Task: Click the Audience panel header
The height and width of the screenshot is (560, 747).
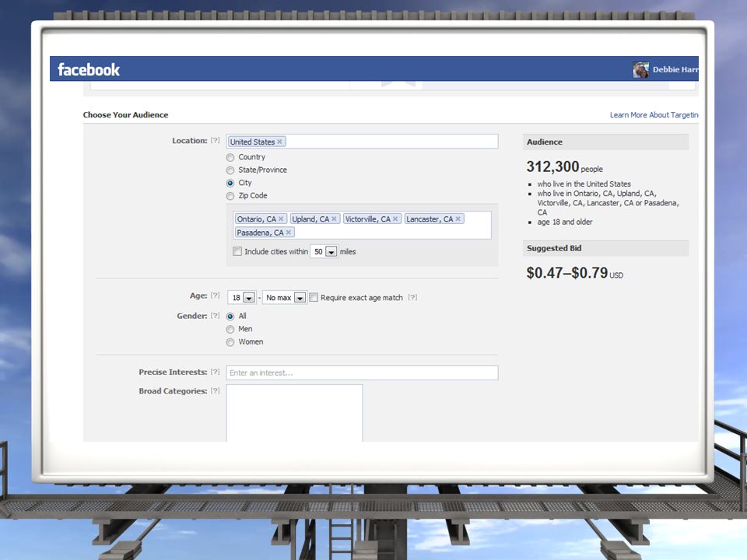Action: point(606,142)
